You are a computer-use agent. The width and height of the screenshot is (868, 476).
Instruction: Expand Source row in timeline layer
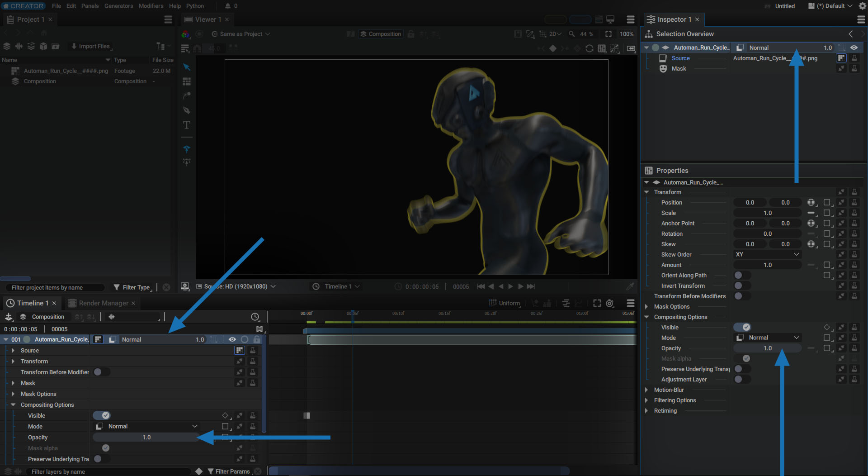pyautogui.click(x=13, y=350)
